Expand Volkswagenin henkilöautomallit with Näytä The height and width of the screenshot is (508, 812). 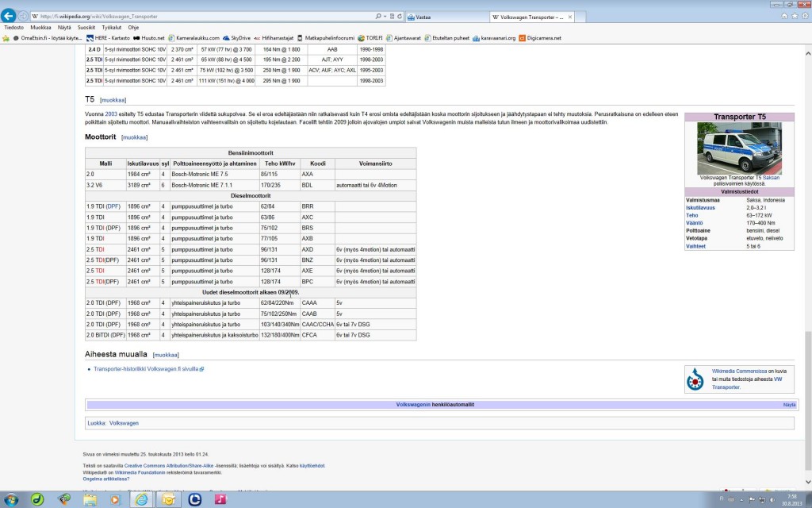coord(789,405)
